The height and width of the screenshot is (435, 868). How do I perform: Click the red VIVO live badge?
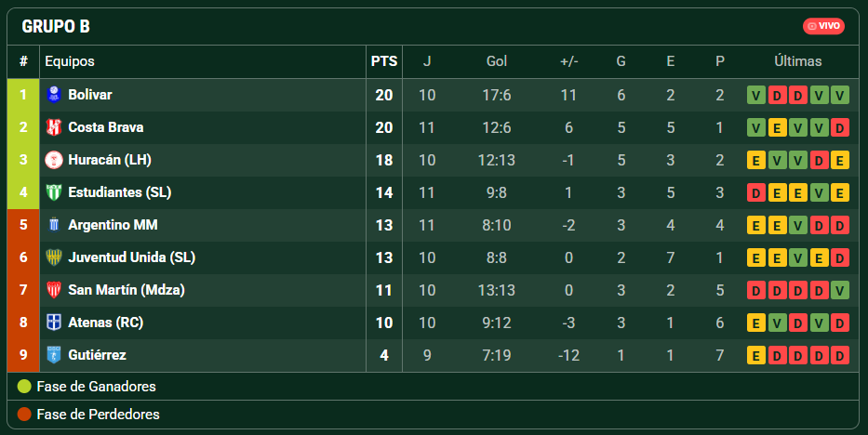tap(823, 26)
